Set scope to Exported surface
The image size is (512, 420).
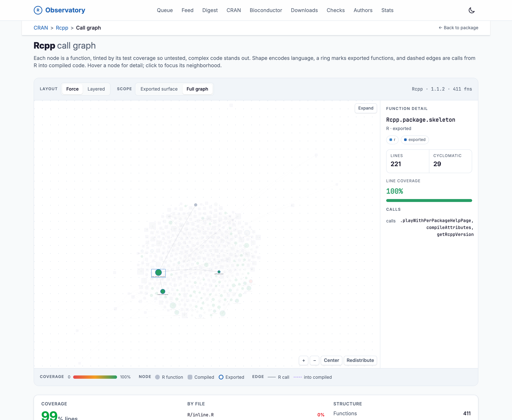[x=159, y=89]
